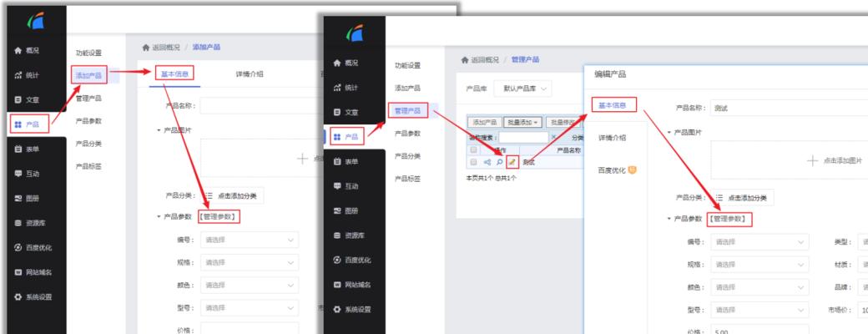Click the 名称搜索 search input field
868x334 pixels.
[x=523, y=137]
